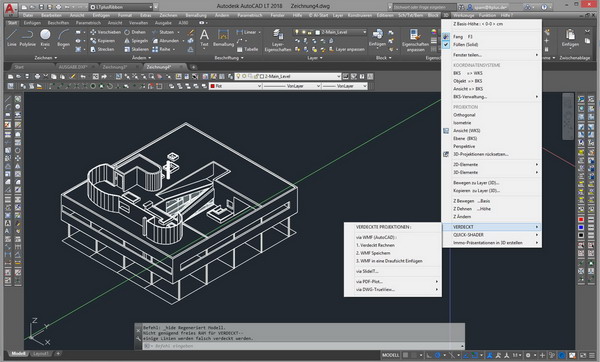Insert a Tabelle table
This screenshot has height=362, width=600.
[x=247, y=49]
